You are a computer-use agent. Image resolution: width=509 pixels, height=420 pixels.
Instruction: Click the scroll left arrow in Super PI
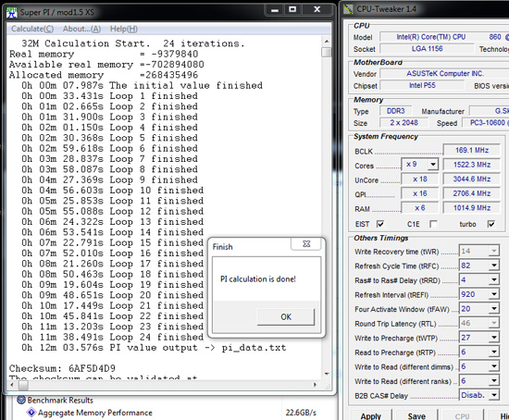coord(12,385)
